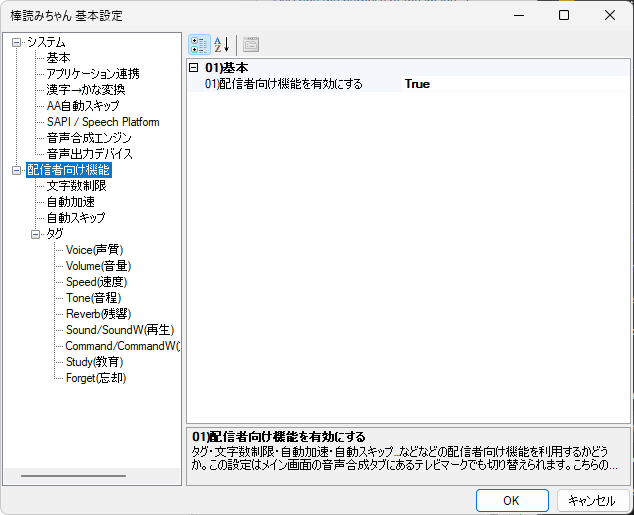The width and height of the screenshot is (634, 515).
Task: Collapse the システム tree node
Action: (16, 42)
